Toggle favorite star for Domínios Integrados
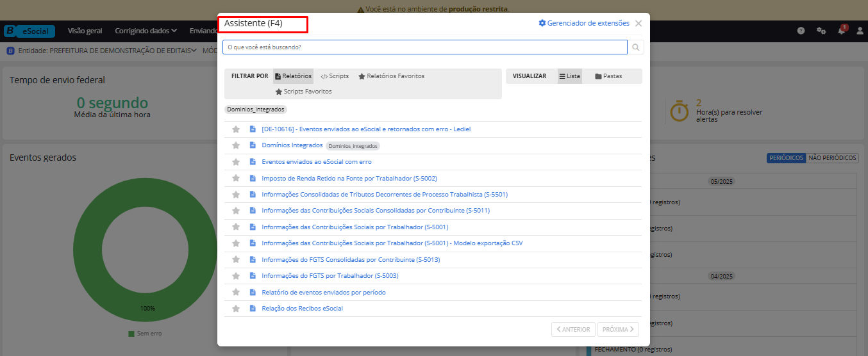The width and height of the screenshot is (868, 356). pos(236,145)
